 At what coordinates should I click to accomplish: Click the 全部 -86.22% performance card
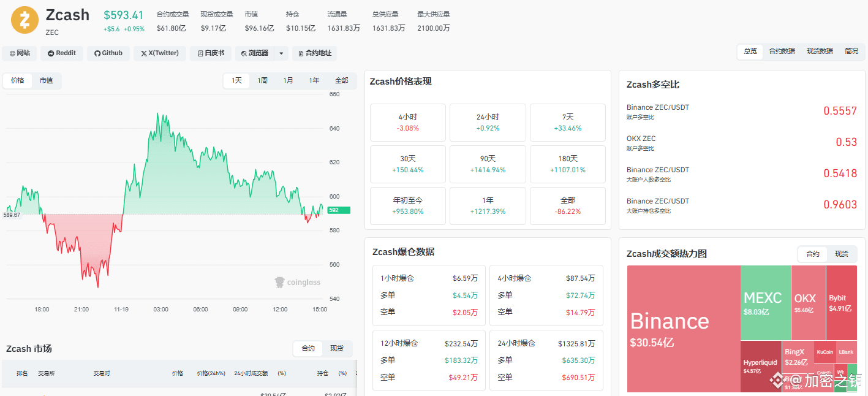click(x=568, y=205)
